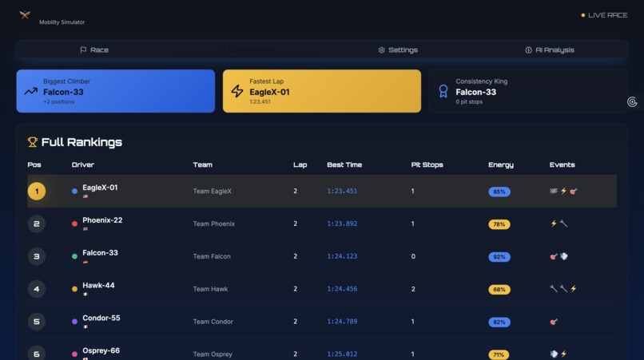Screen dimensions: 644x360
Task: Click the 85% energy badge
Action: pyautogui.click(x=499, y=192)
